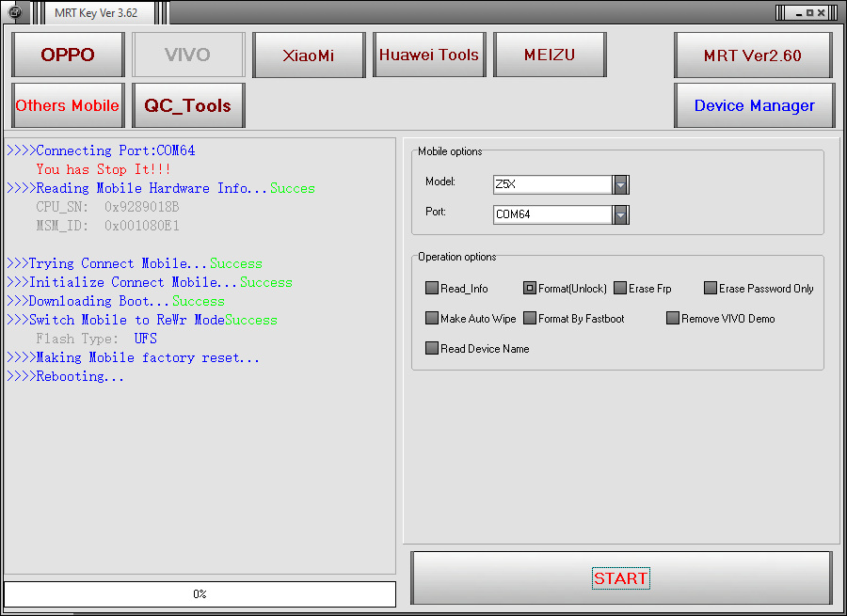Enable Erase Password Only checkbox

[711, 288]
